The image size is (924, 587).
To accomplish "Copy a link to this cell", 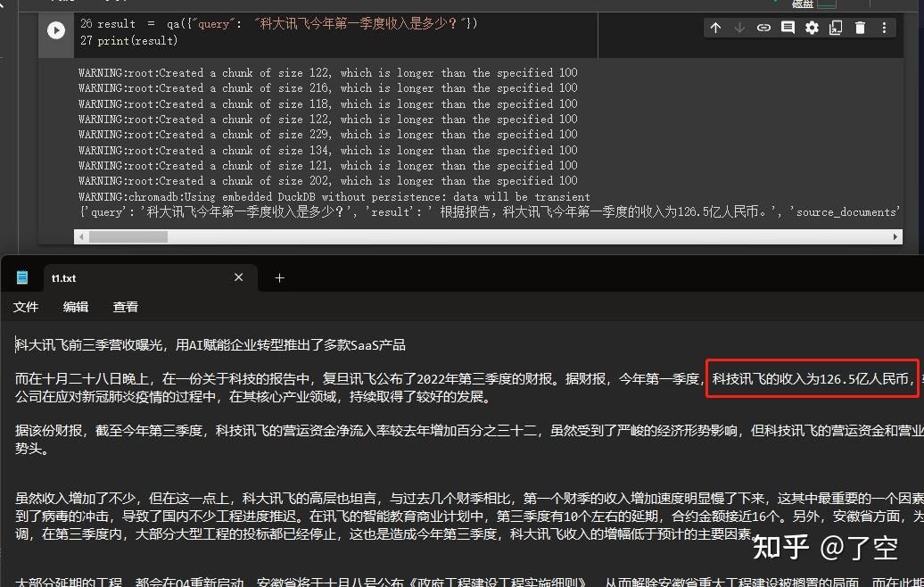I will click(x=763, y=28).
